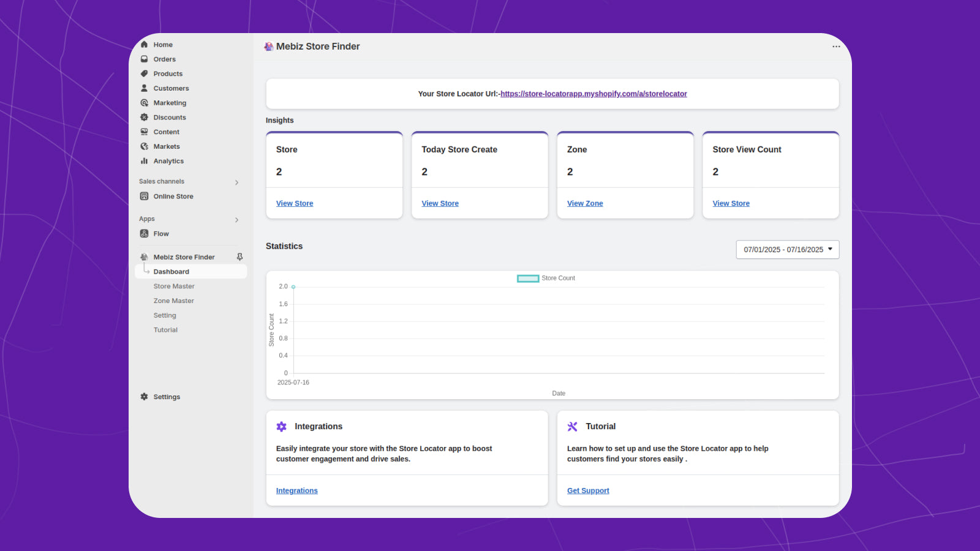
Task: Open the store locator URL link
Action: coord(594,94)
